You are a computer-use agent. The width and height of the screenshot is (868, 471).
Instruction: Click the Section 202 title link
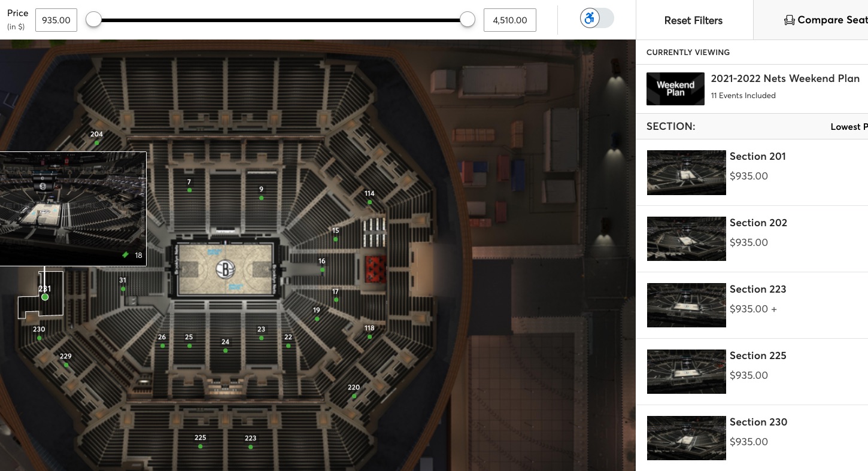point(758,223)
